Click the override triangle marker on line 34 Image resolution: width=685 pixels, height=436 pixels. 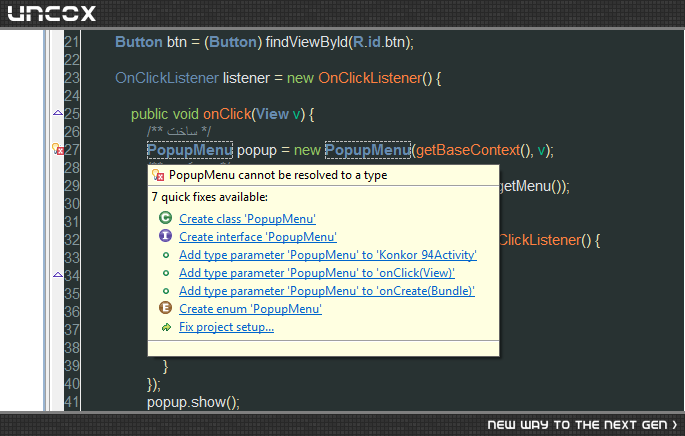(x=58, y=275)
